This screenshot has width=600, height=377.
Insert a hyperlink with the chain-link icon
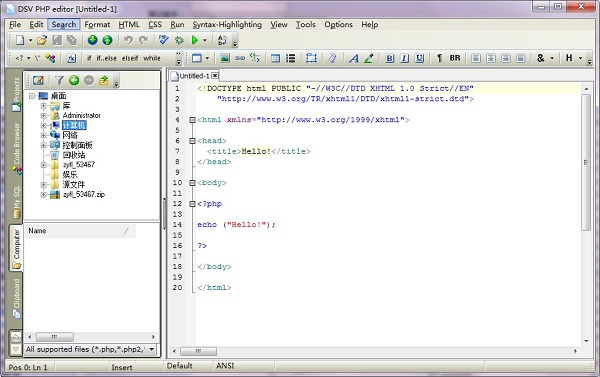click(240, 58)
